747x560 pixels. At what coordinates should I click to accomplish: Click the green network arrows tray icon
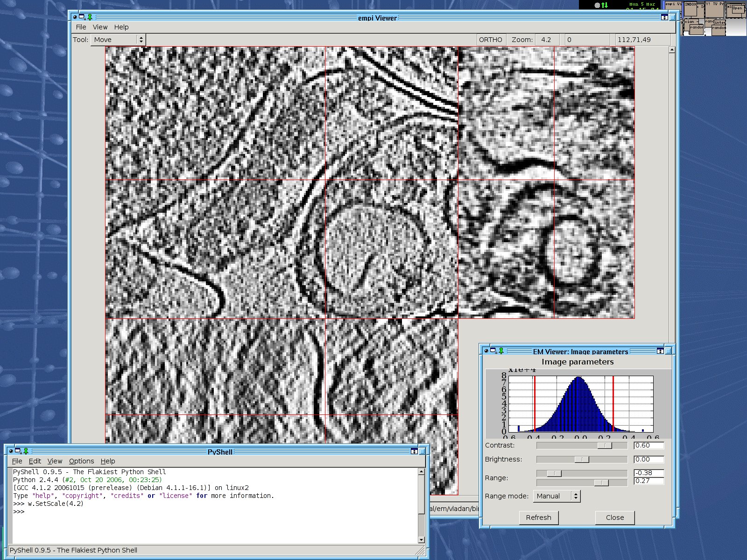point(605,5)
